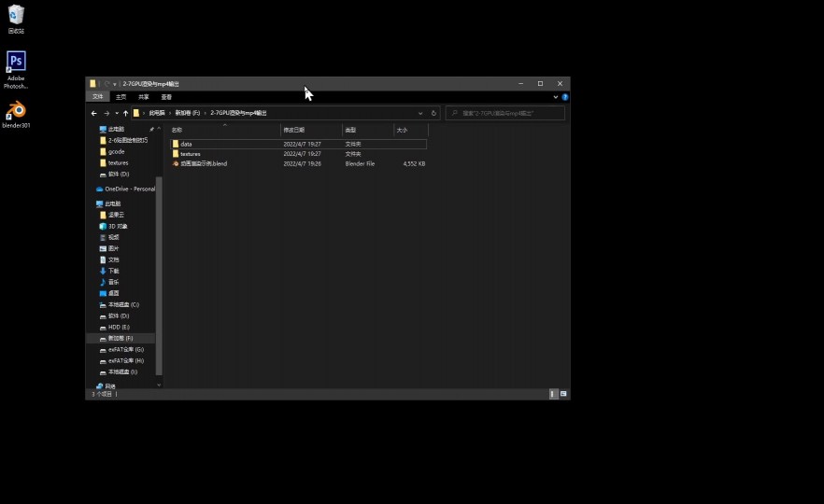
Task: Go to 新加卷 (F:) in the address breadcrumb
Action: 188,114
